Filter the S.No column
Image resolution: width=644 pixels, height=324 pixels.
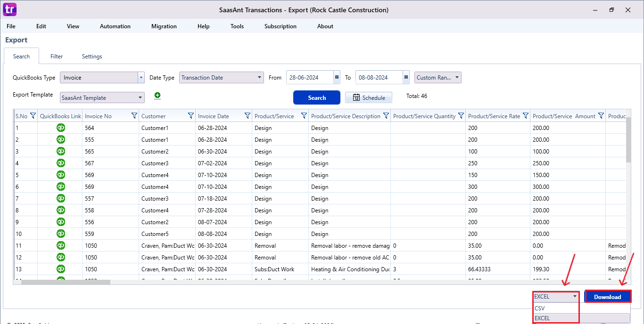pos(33,116)
